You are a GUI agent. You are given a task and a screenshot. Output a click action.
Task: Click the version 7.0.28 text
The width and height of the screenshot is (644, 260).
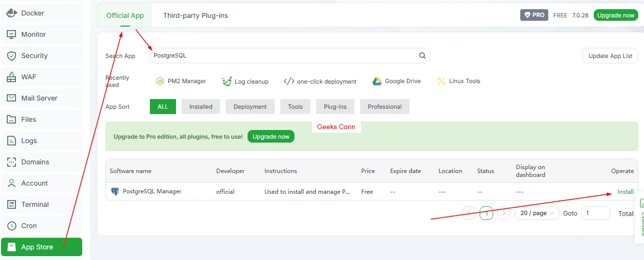580,15
